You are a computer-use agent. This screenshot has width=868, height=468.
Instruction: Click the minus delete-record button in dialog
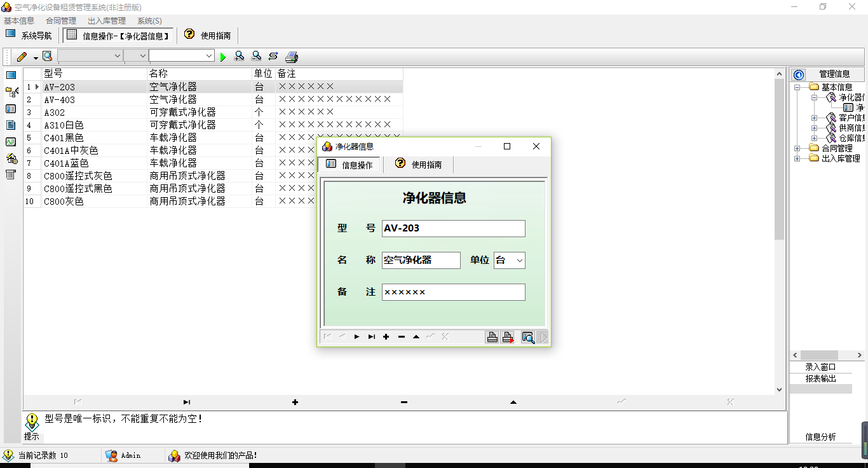[x=401, y=337]
